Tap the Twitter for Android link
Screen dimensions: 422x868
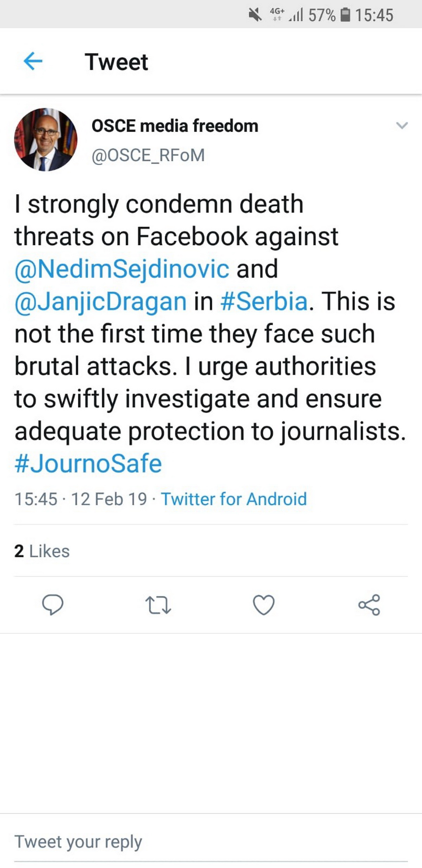point(234,499)
